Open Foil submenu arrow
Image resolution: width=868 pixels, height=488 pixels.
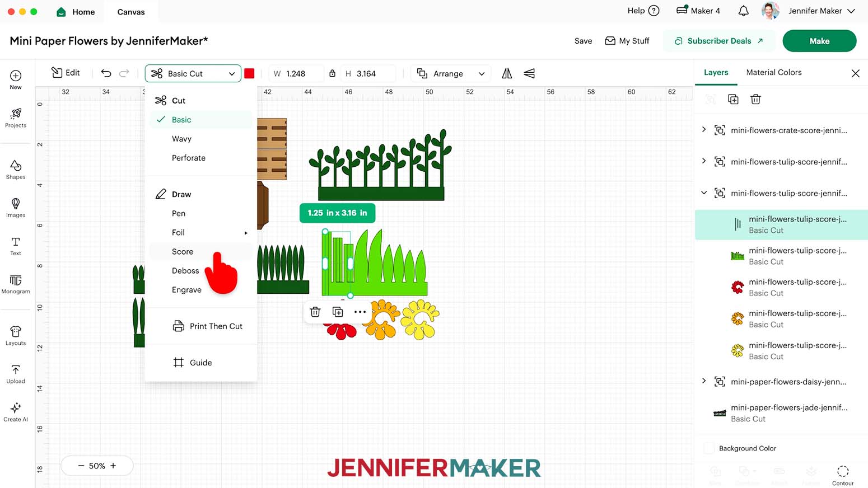[x=246, y=233]
